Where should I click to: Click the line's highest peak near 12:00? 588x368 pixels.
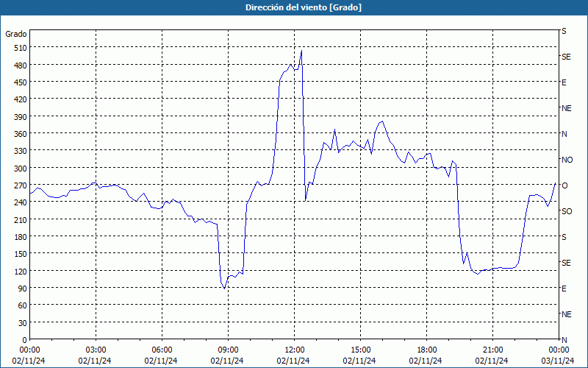301,51
